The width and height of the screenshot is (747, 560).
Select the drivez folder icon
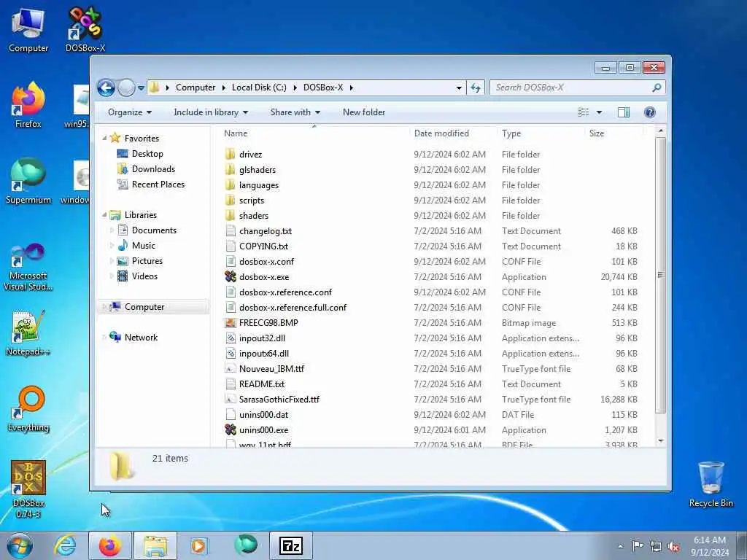(231, 155)
